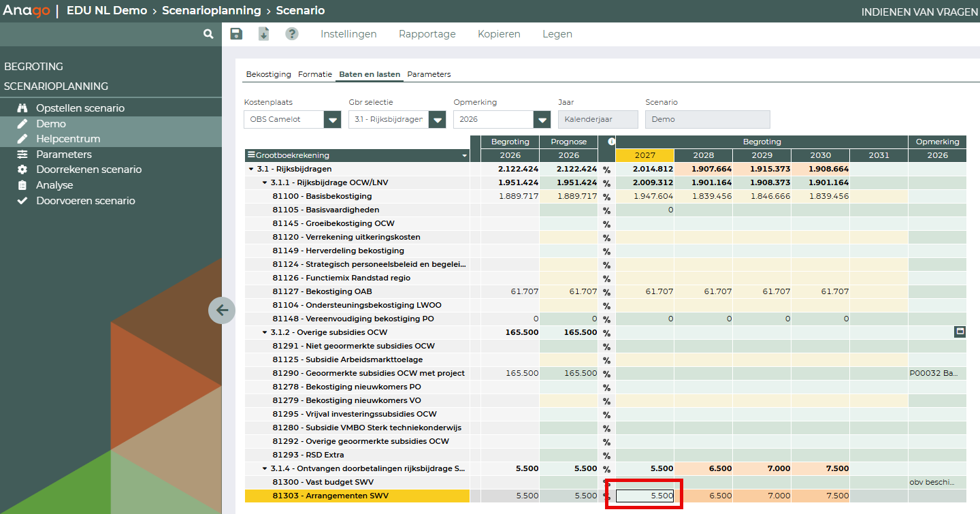Open the Rapportage menu

(427, 34)
